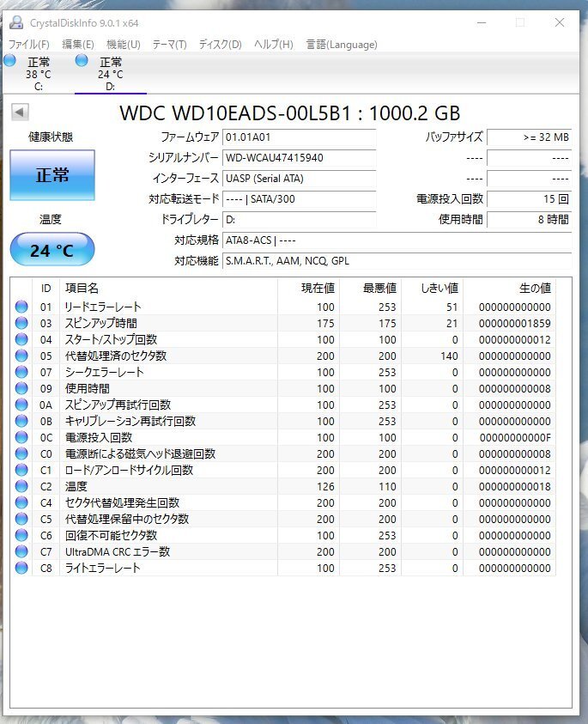This screenshot has width=588, height=724.
Task: Click the buffer size field >= 32 MB
Action: click(x=530, y=137)
